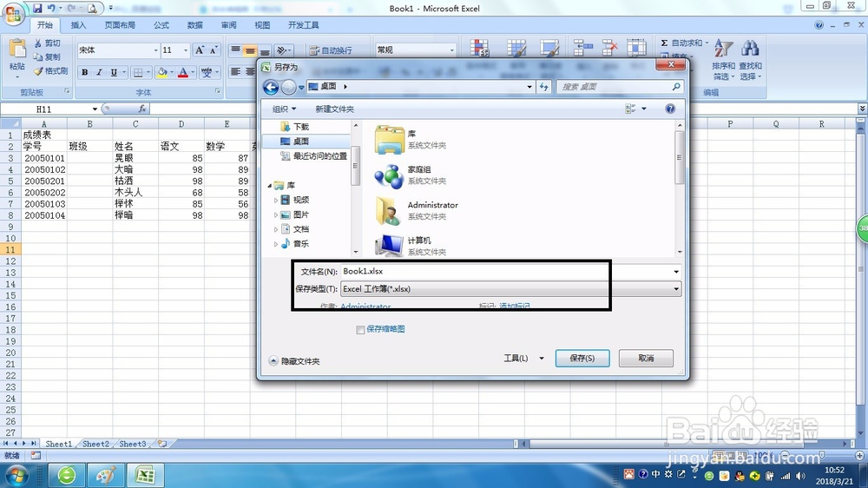Viewport: 868px width, 488px height.
Task: Click the refresh icon next to address bar
Action: [544, 87]
